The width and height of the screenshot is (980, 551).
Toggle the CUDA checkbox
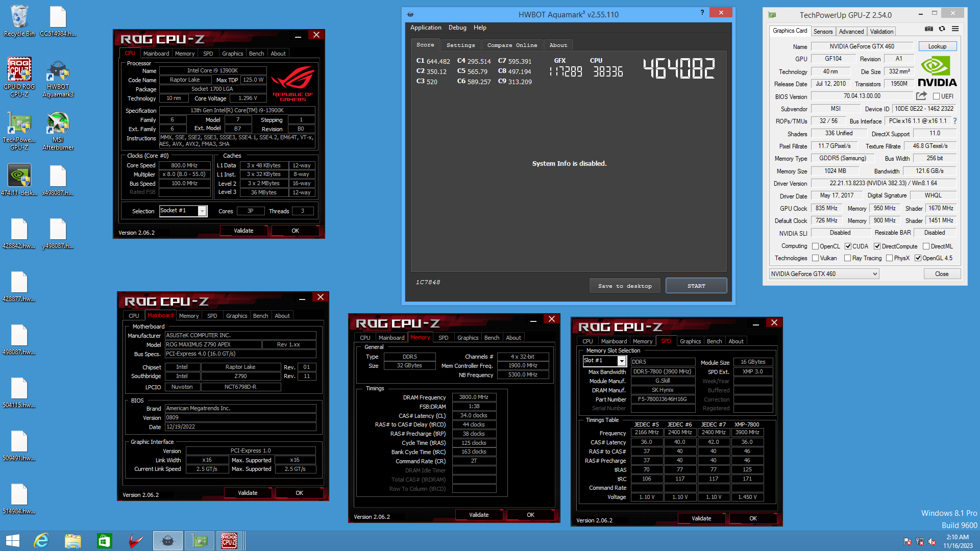click(x=848, y=246)
